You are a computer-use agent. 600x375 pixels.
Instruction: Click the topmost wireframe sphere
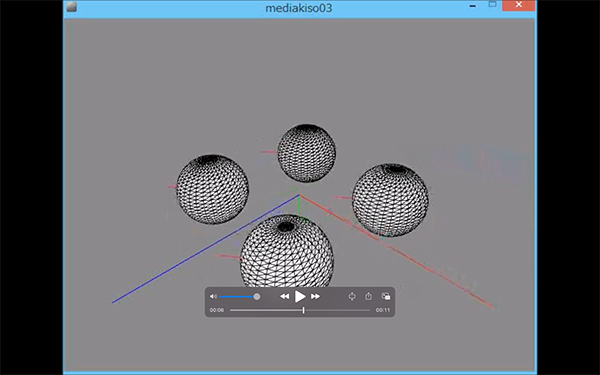coord(306,153)
